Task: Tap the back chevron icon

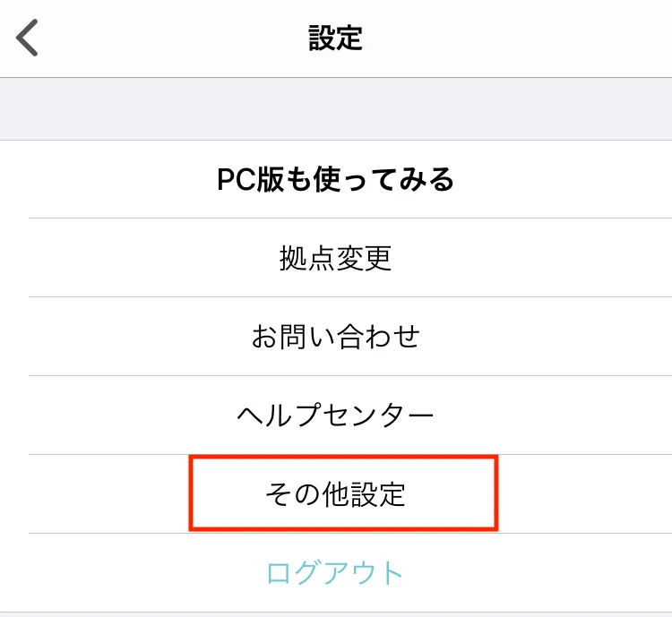Action: coord(28,39)
